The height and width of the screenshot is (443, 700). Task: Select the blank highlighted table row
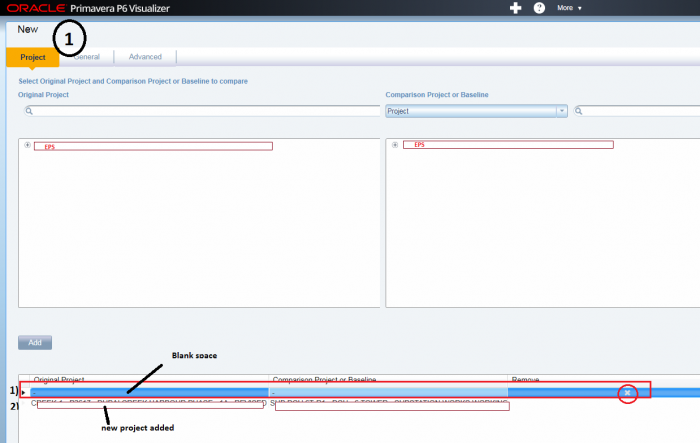[x=359, y=393]
